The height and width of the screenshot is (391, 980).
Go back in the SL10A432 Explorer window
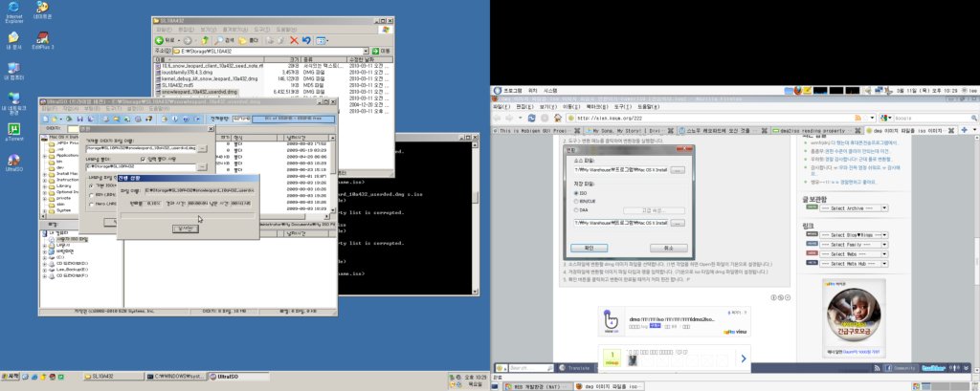(164, 40)
